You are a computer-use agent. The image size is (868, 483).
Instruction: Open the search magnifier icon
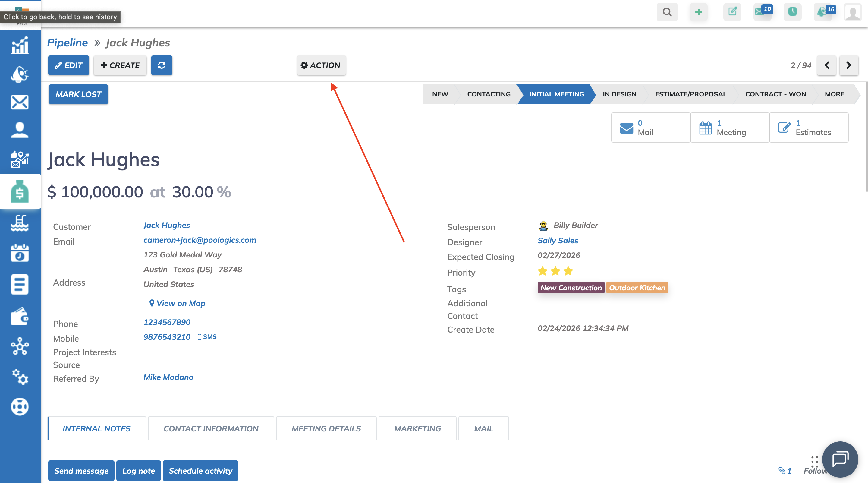point(667,12)
